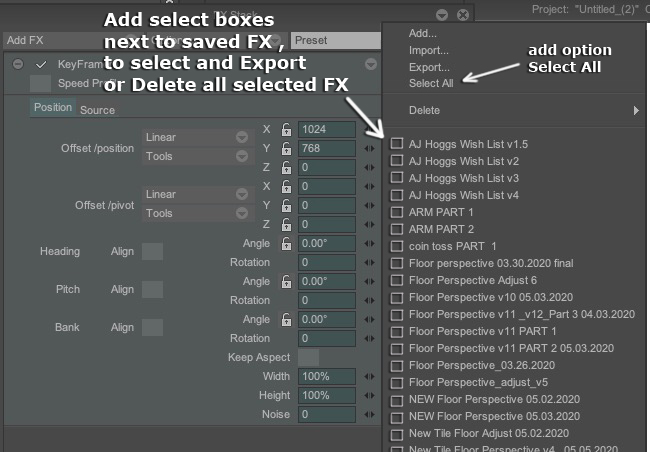Click keyframe arrows beside Noise value
Image resolution: width=650 pixels, height=452 pixels.
coord(369,415)
